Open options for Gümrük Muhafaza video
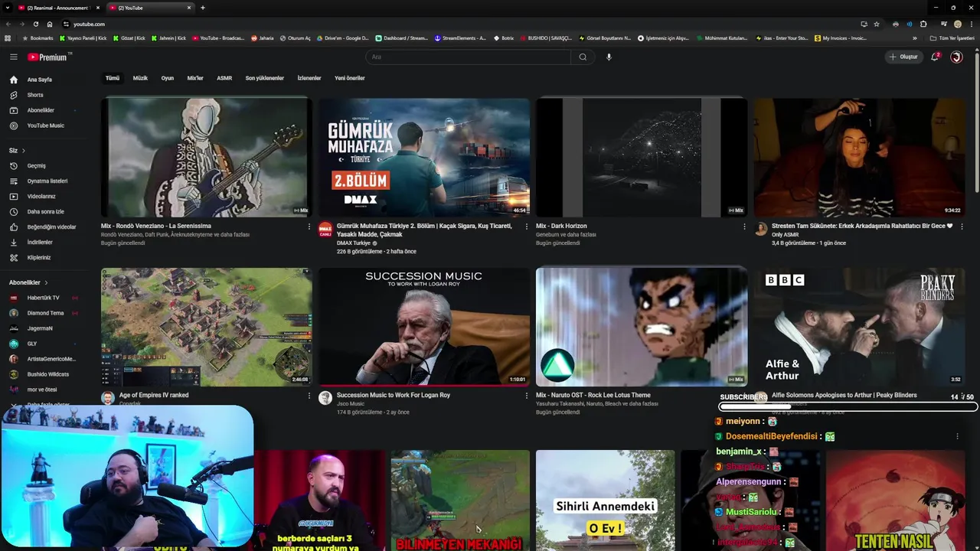The image size is (980, 551). 526,227
